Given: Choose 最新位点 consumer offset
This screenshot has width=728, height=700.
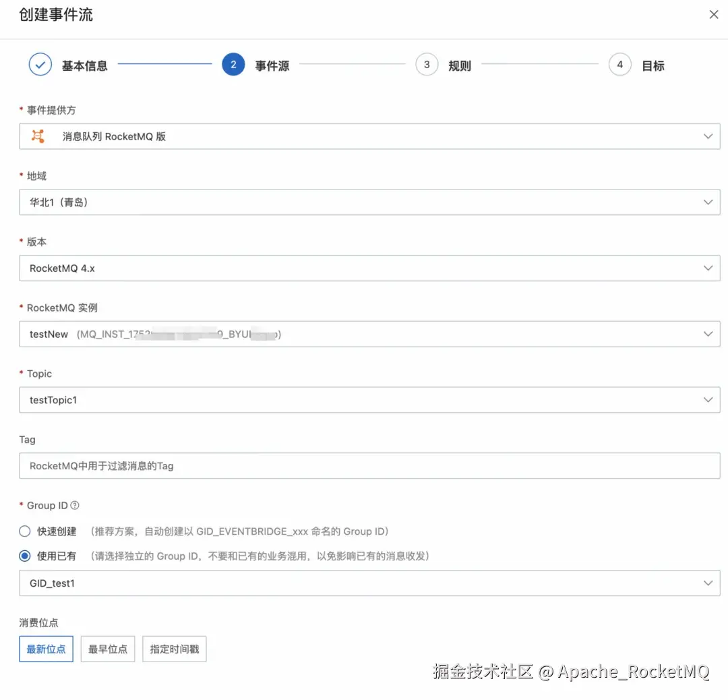Looking at the screenshot, I should click(x=46, y=649).
